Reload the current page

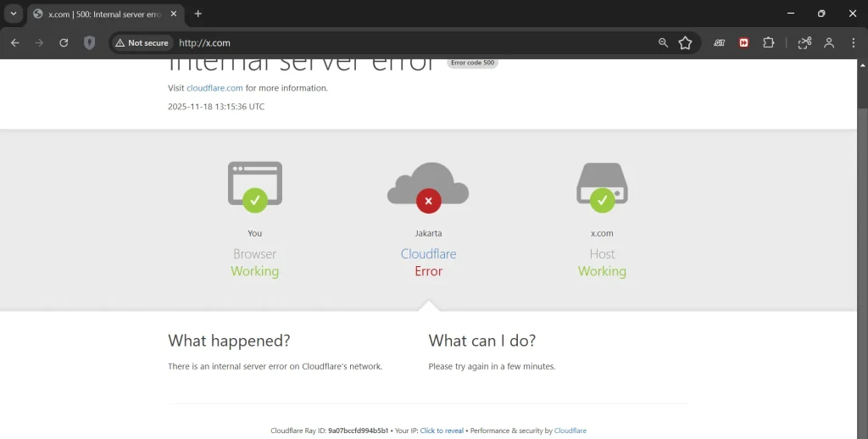pyautogui.click(x=64, y=42)
